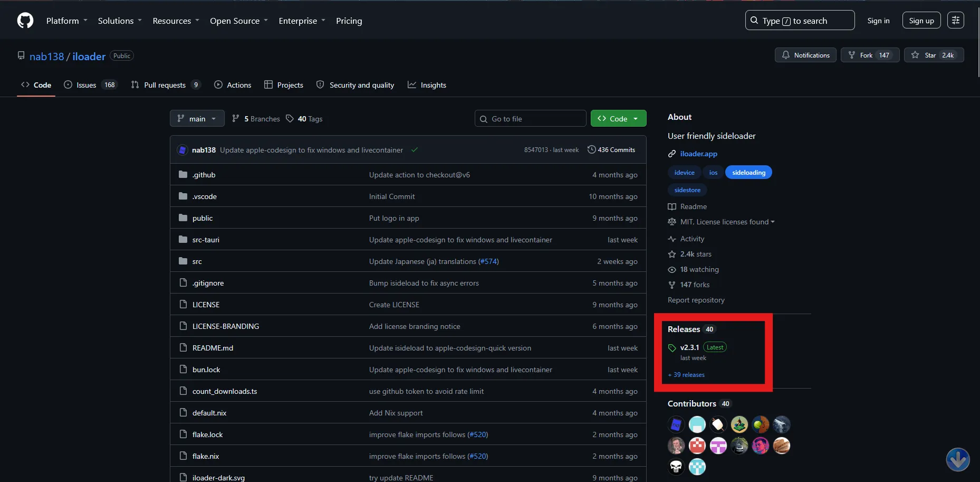Expand the Enterprise menu

point(302,21)
